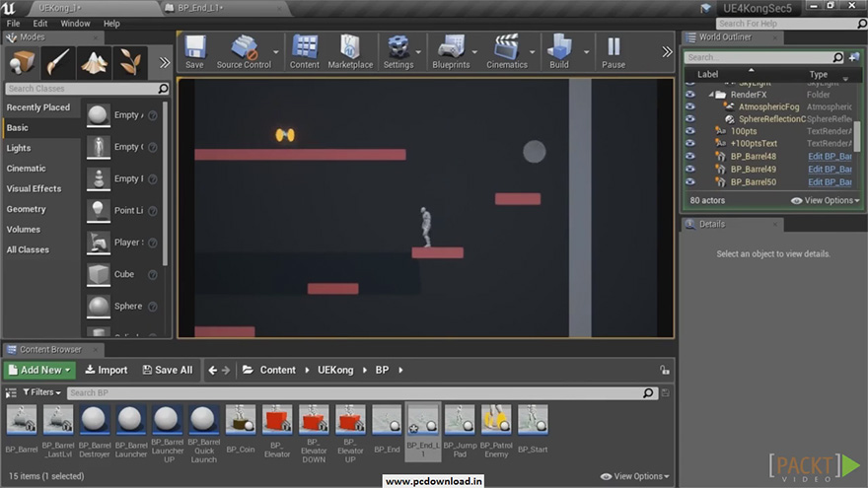Viewport: 868px width, 488px height.
Task: Open Blueprints dropdown arrow
Action: tap(474, 52)
